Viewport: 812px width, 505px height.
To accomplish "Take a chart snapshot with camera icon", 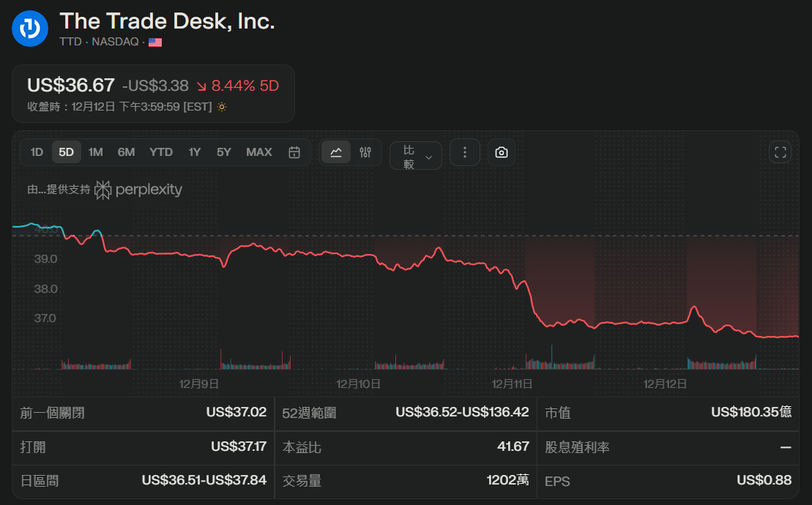I will (x=502, y=152).
